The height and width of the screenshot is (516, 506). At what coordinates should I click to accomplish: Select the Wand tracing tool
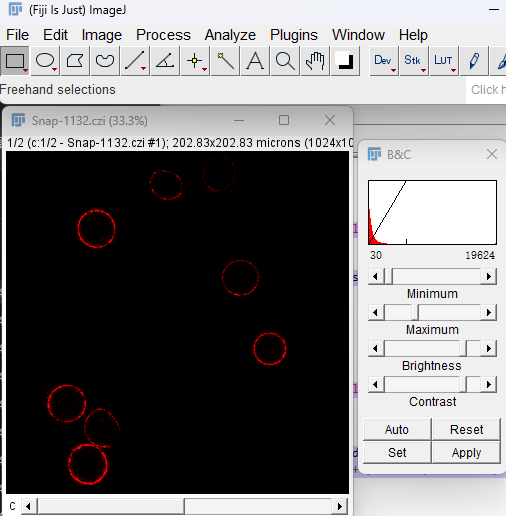click(x=225, y=61)
